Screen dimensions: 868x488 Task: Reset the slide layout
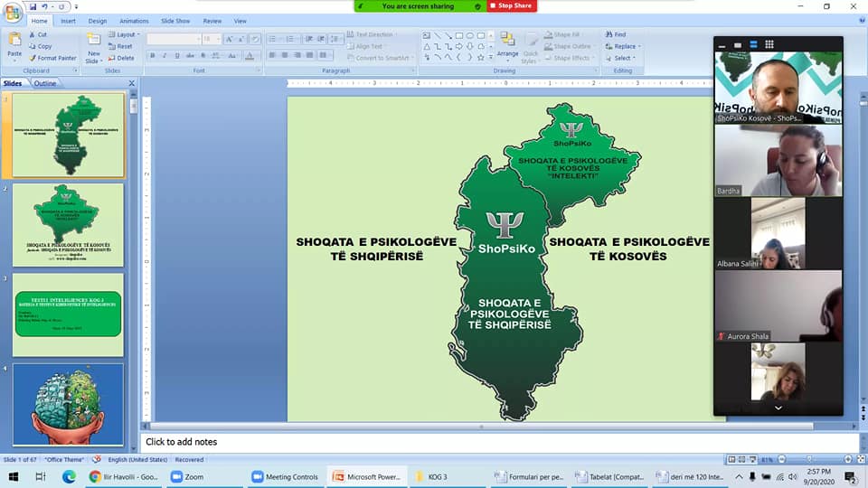120,46
